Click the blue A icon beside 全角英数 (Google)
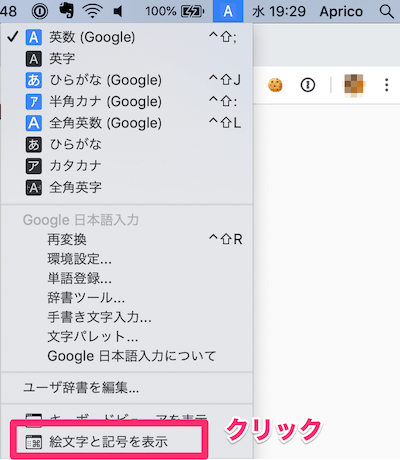400x460 pixels. (34, 123)
